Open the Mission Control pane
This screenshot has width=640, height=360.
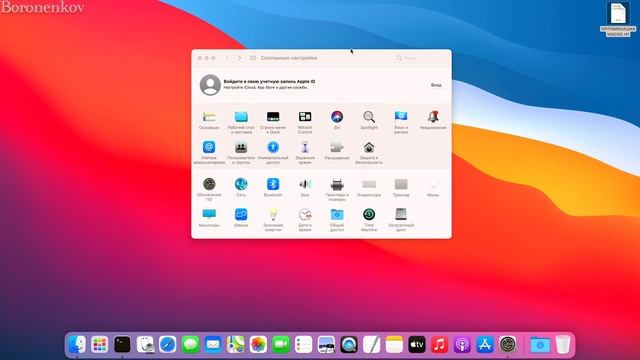[305, 117]
